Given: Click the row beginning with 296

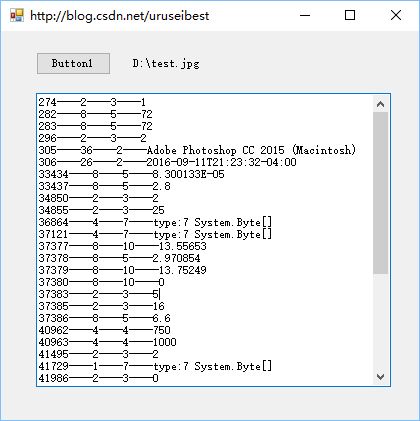Looking at the screenshot, I should 92,138.
